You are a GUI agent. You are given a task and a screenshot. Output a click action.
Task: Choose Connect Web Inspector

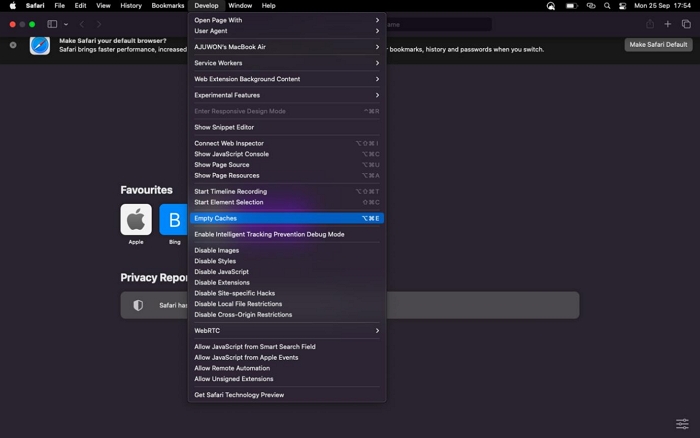pyautogui.click(x=287, y=143)
